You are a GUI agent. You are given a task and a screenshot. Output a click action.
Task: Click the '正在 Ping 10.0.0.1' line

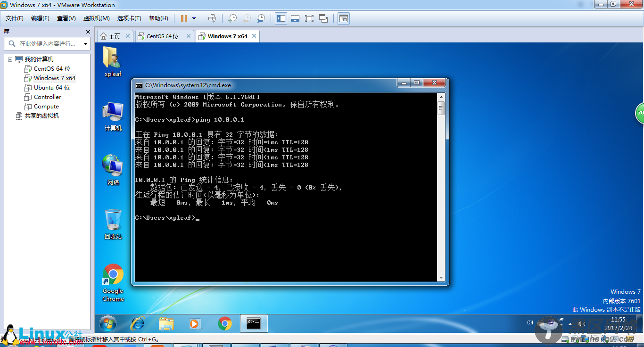pos(207,134)
